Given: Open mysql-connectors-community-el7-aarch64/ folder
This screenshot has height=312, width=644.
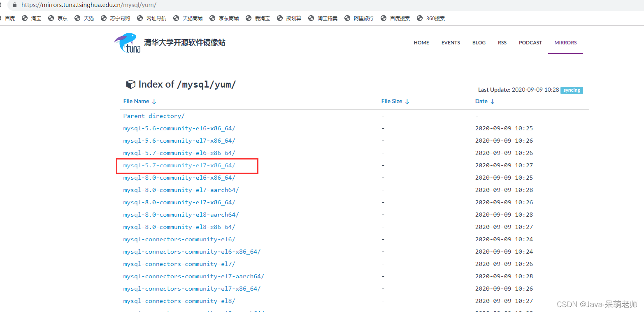Looking at the screenshot, I should coord(194,276).
